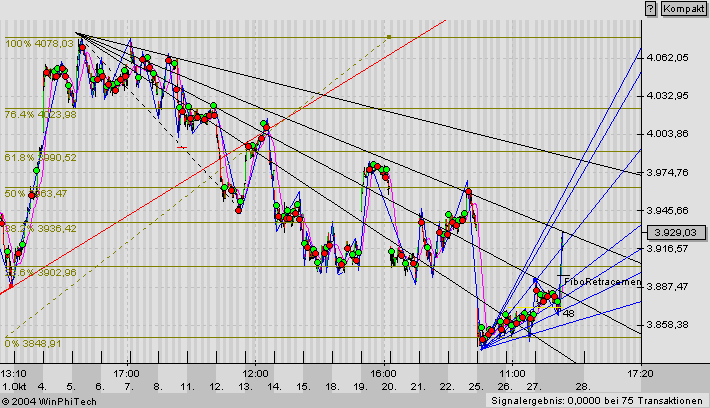
Task: Select the 23.6% 3902,96 retracement label
Action: (x=40, y=273)
